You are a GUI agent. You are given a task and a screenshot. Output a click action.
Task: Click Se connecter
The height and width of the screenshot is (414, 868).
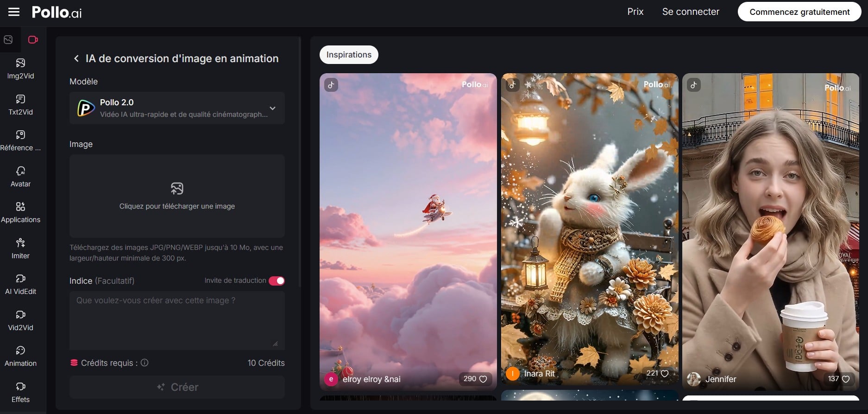pos(691,12)
